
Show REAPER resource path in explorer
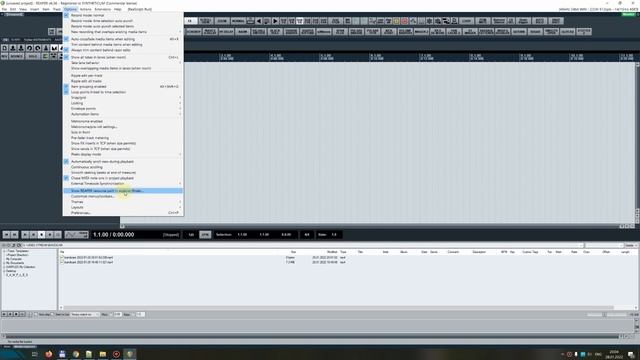point(123,191)
